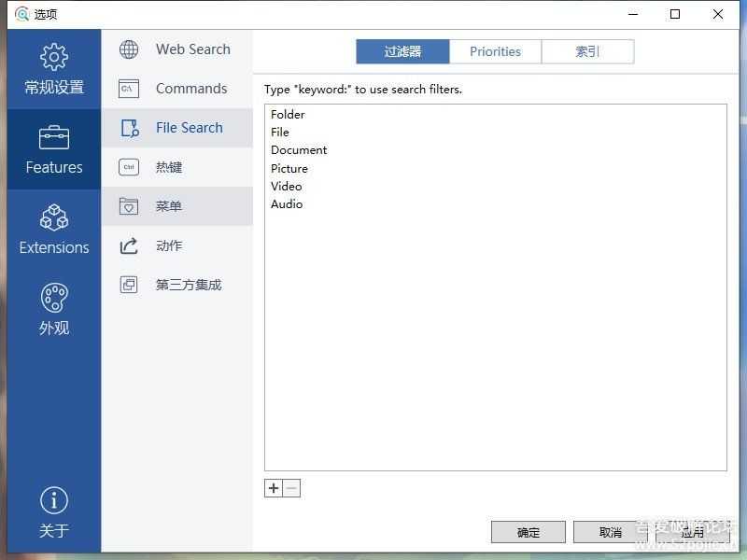The width and height of the screenshot is (747, 560).
Task: Switch to the Priorities tab
Action: click(495, 51)
